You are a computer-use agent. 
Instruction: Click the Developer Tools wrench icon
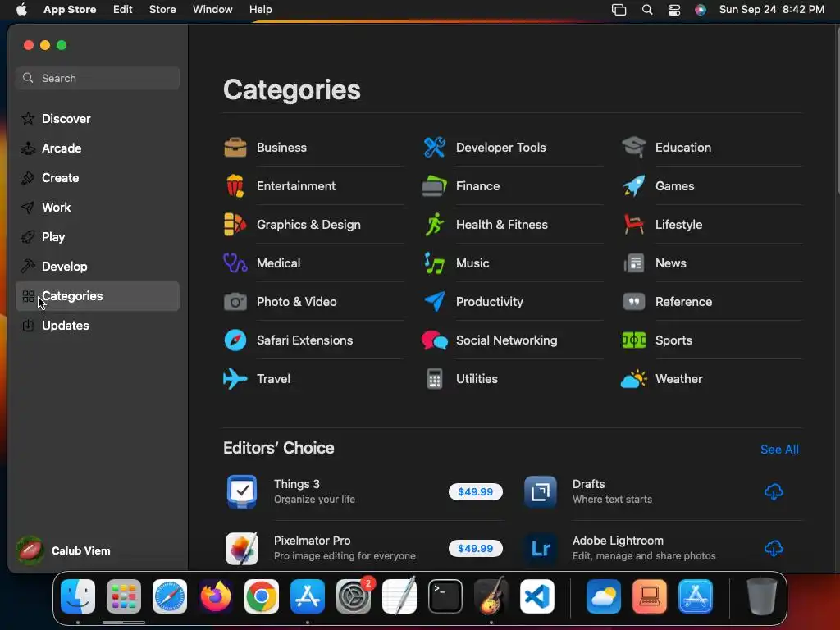(435, 148)
